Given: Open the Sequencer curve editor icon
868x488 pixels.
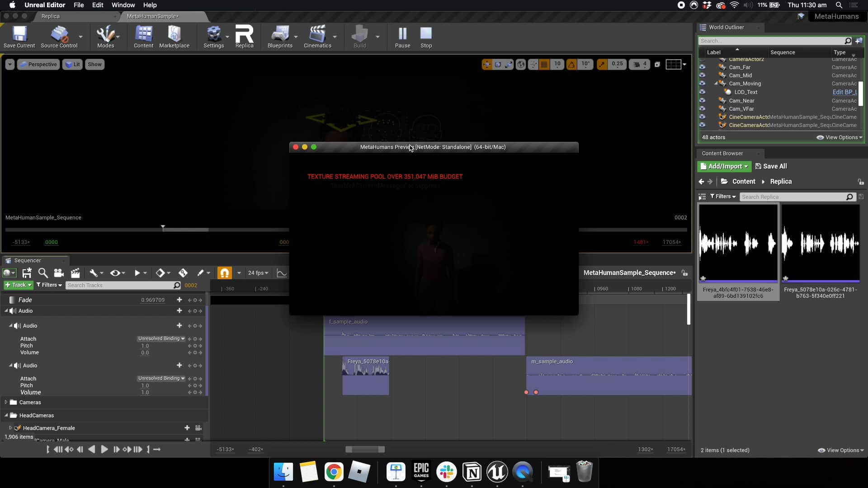Looking at the screenshot, I should point(282,273).
